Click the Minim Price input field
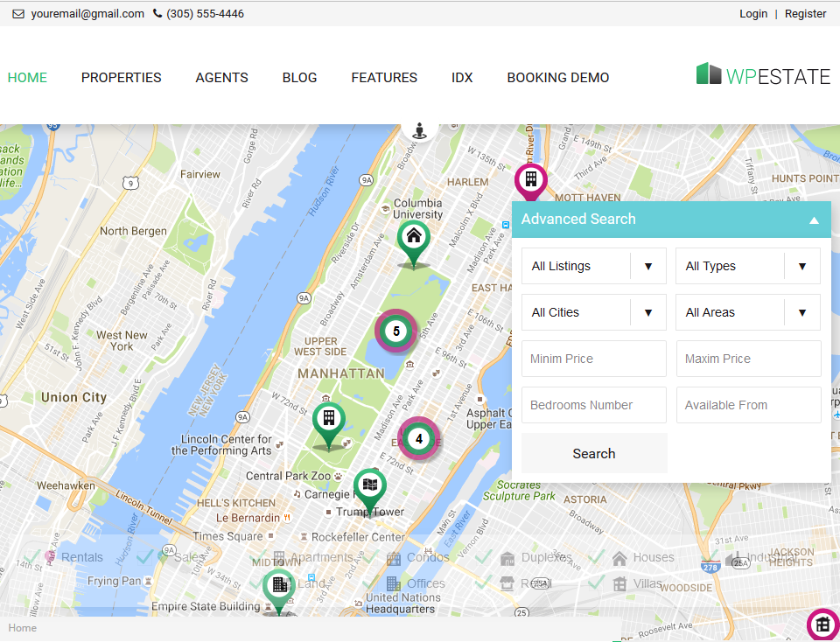 593,359
